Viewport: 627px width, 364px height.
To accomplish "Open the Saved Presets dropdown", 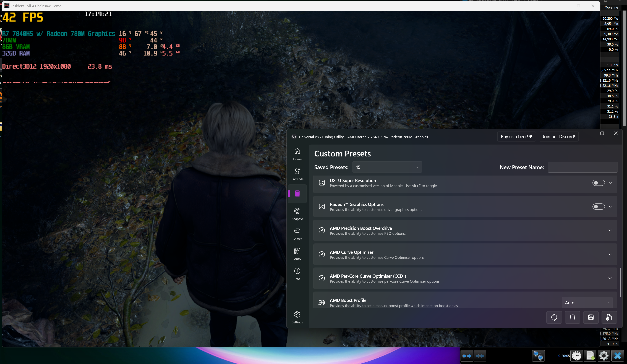I will (x=387, y=167).
